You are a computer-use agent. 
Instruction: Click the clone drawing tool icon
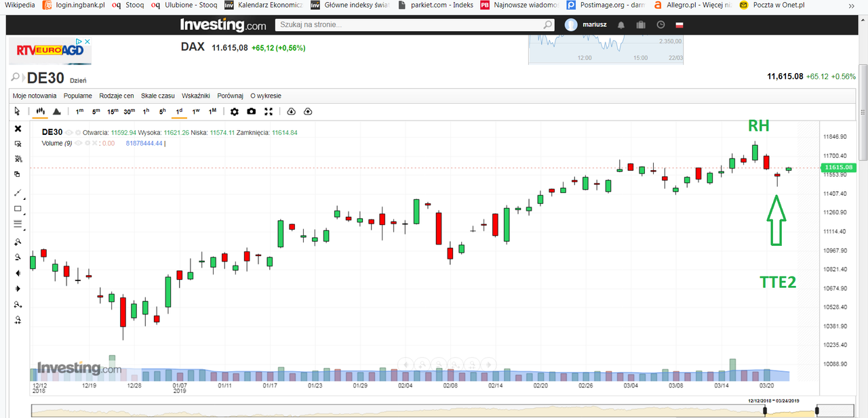pos(18,174)
